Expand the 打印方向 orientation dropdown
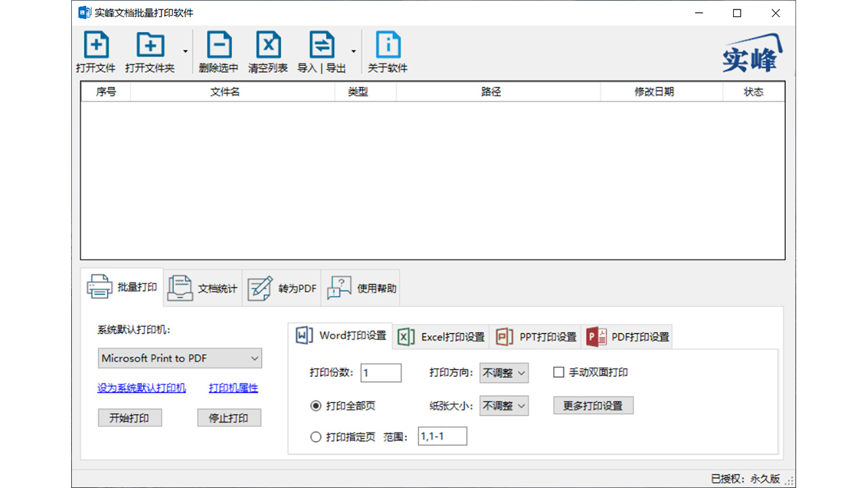Image resolution: width=868 pixels, height=488 pixels. click(504, 372)
